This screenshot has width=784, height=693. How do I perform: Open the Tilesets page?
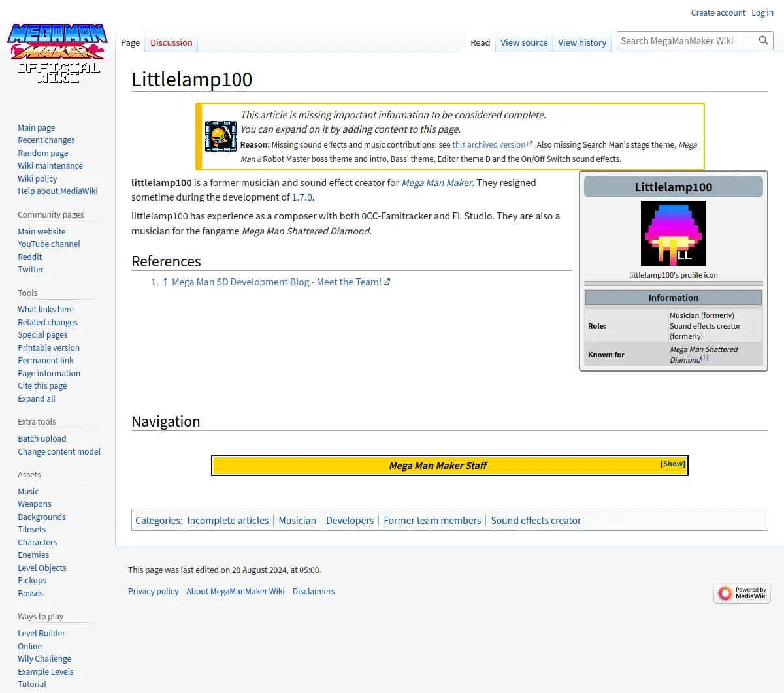32,529
